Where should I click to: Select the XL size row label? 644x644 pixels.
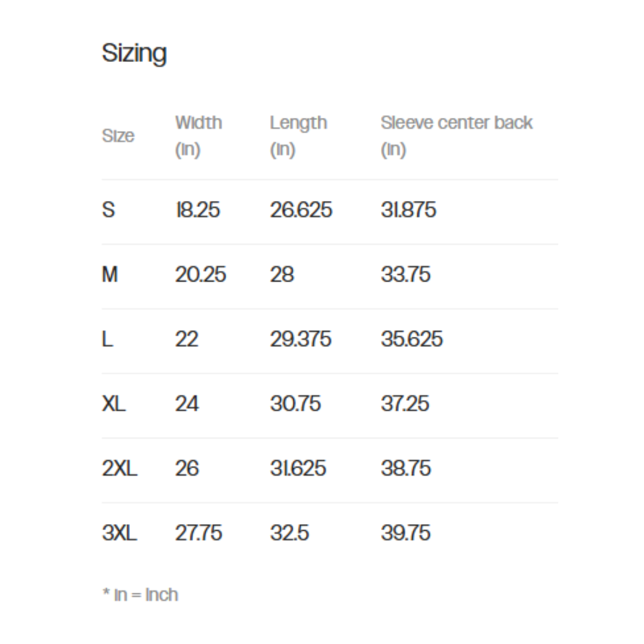pyautogui.click(x=113, y=403)
